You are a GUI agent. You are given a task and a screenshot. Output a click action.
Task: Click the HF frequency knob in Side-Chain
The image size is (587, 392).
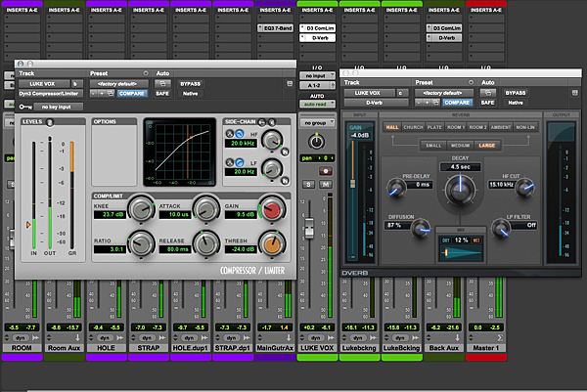272,140
